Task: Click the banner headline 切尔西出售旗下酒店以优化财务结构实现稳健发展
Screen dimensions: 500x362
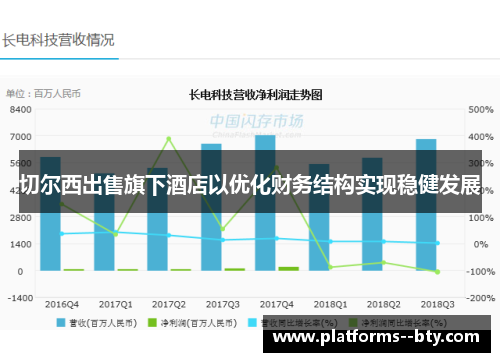Action: [250, 184]
